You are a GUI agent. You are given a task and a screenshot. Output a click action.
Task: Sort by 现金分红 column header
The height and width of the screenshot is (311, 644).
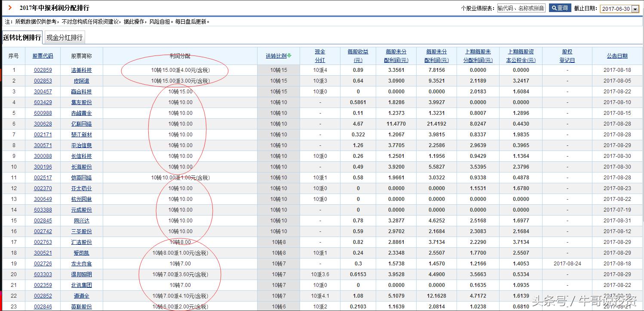(320, 56)
